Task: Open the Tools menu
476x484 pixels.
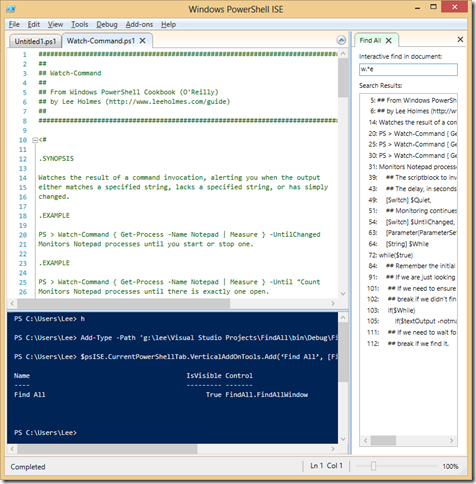Action: click(x=79, y=24)
